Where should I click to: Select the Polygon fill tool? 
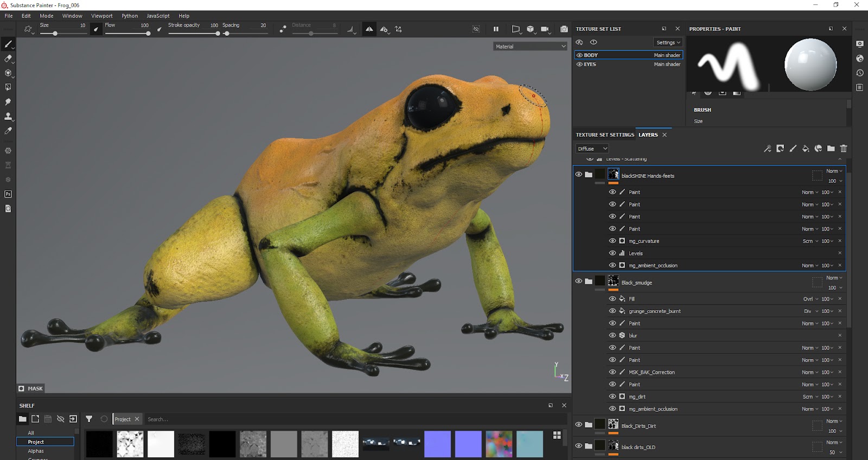(8, 87)
